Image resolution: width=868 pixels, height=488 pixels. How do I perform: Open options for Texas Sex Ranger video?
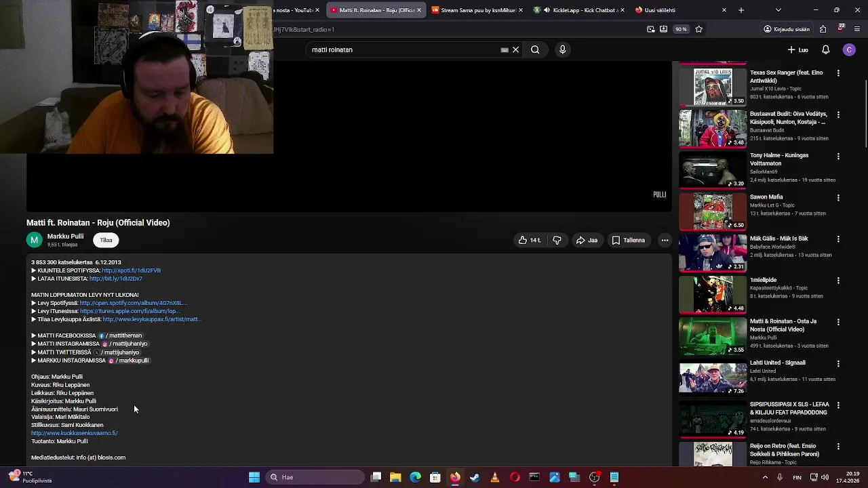(x=838, y=73)
